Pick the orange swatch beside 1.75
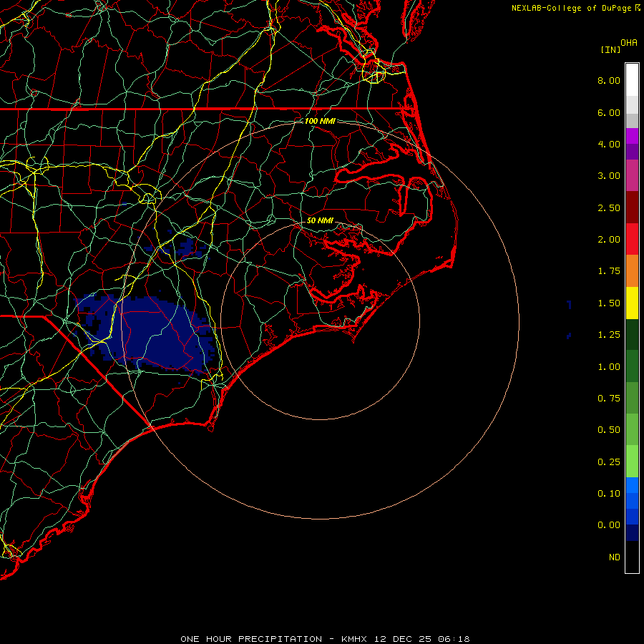644x644 pixels. coord(632,271)
